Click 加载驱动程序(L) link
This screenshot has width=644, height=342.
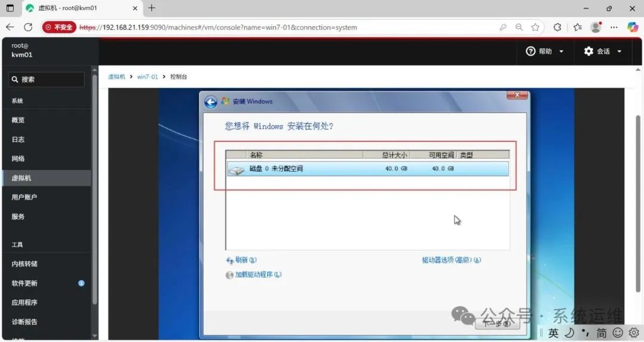coord(254,275)
